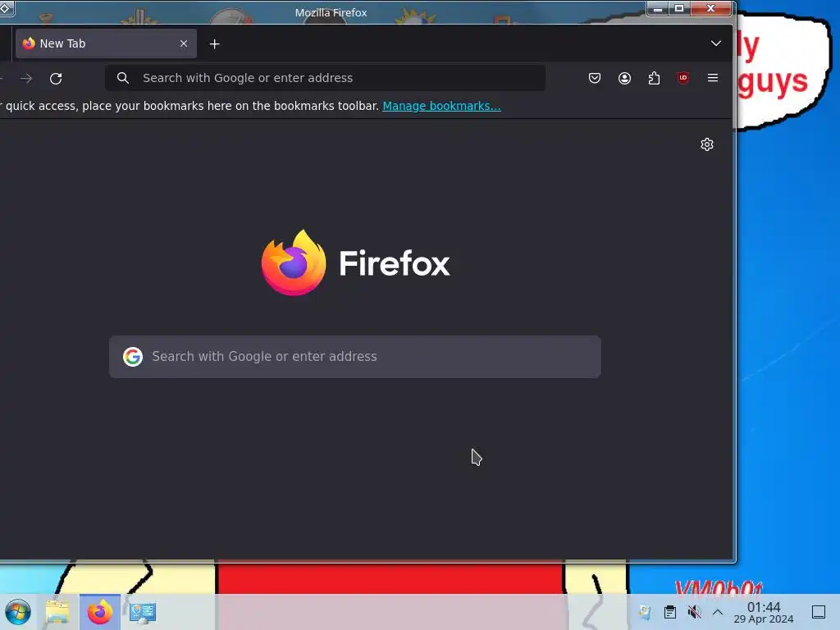
Task: Minimize the Mozilla Firefox window
Action: (658, 8)
